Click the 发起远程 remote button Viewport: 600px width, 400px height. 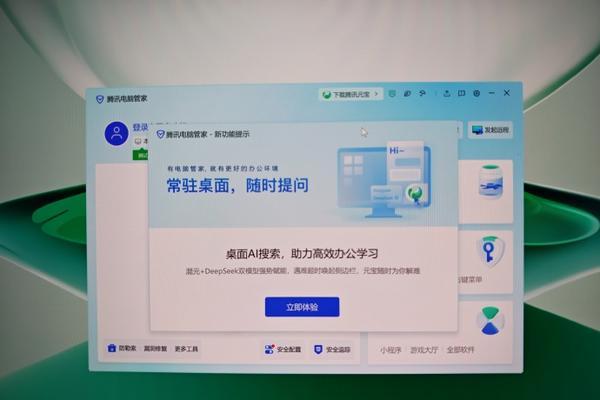coord(490,130)
